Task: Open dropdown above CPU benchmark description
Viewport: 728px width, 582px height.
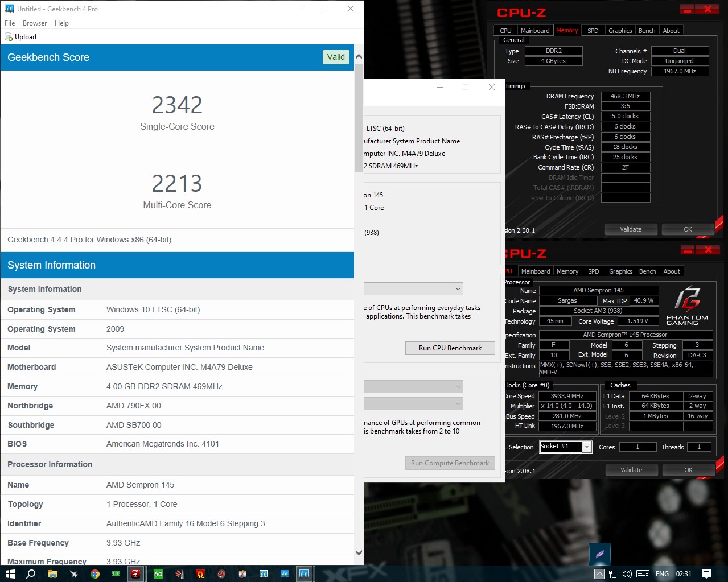Action: click(413, 289)
